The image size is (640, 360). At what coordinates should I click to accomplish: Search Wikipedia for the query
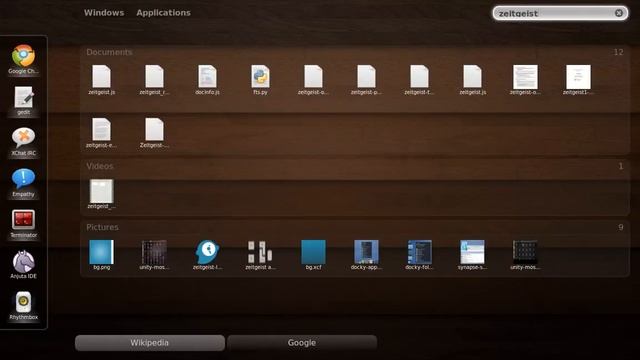pyautogui.click(x=149, y=343)
